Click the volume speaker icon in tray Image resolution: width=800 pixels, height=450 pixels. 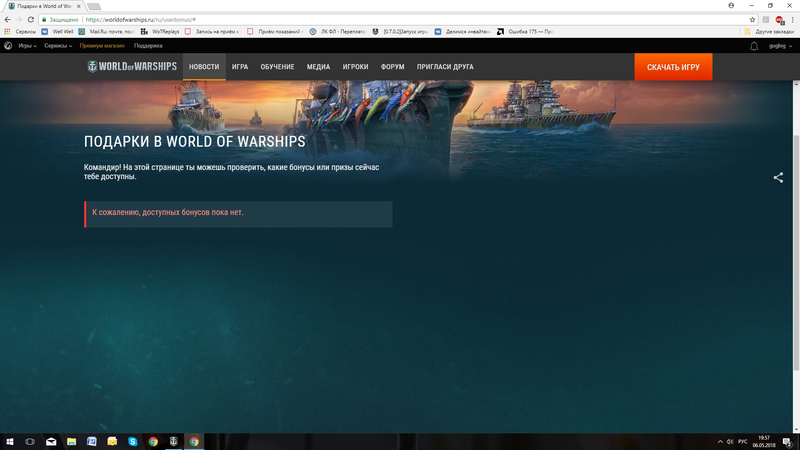[x=730, y=442]
